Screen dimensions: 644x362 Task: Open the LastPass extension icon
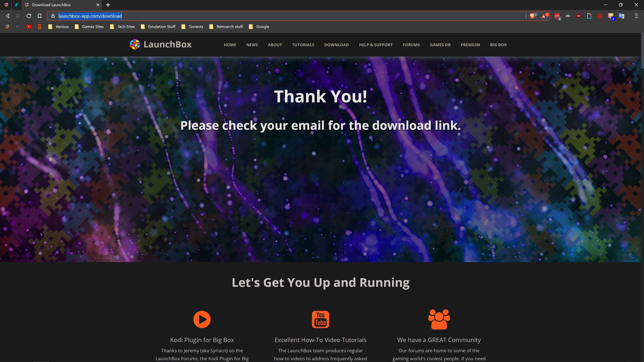coord(557,16)
